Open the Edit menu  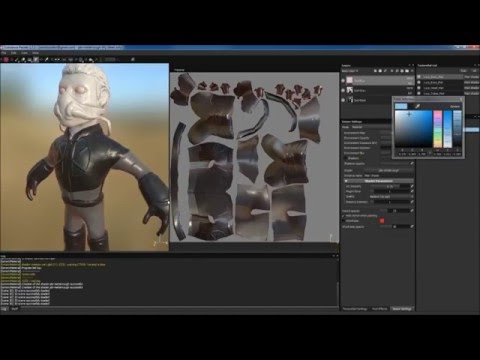tap(14, 53)
